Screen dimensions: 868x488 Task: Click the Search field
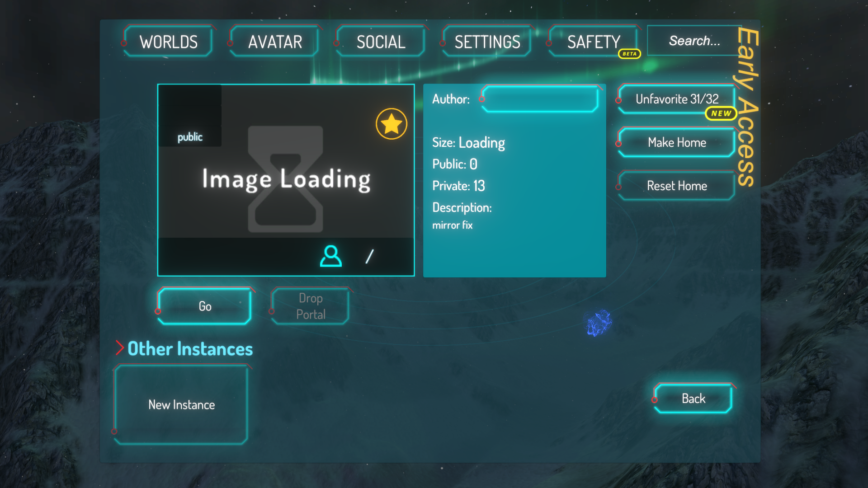(x=694, y=41)
